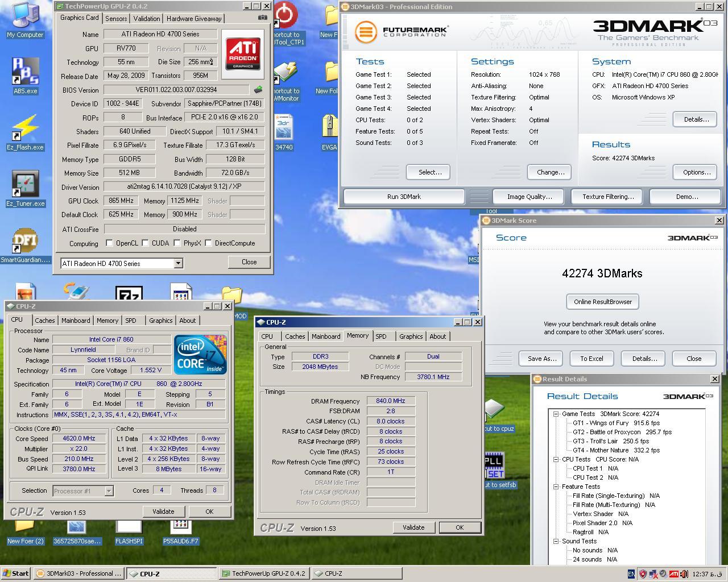Click Image Quality button in 3DMark03
Image resolution: width=728 pixels, height=582 pixels.
click(530, 197)
